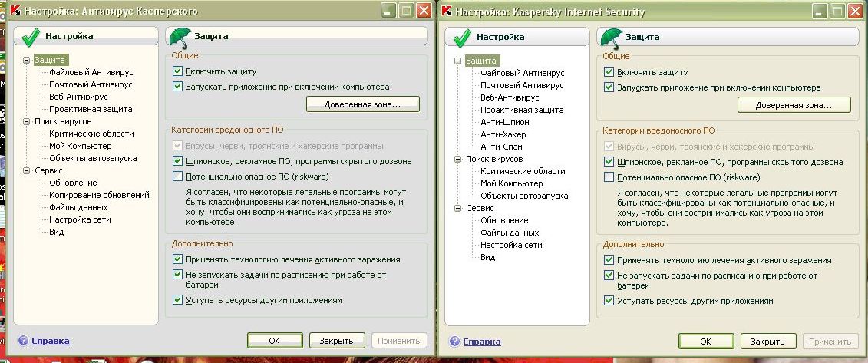This screenshot has height=363, width=868.
Task: Collapse the Защита tree node in left window
Action: click(x=27, y=60)
